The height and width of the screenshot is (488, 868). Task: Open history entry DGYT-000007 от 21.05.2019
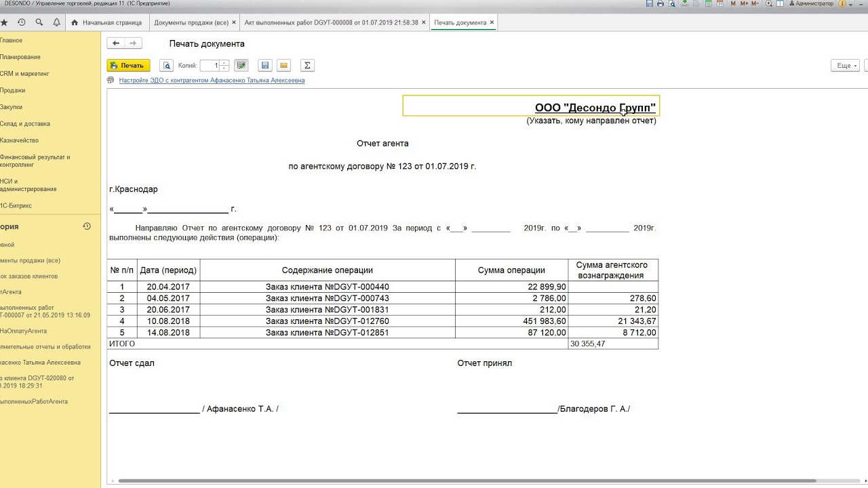click(x=45, y=311)
